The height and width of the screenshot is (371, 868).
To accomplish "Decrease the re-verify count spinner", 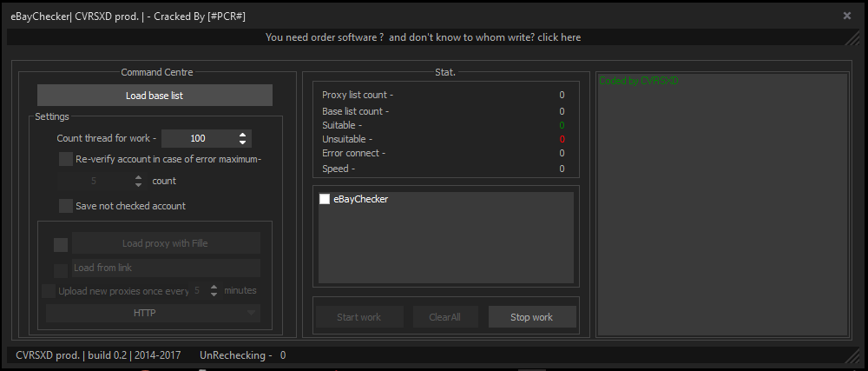I will point(138,184).
